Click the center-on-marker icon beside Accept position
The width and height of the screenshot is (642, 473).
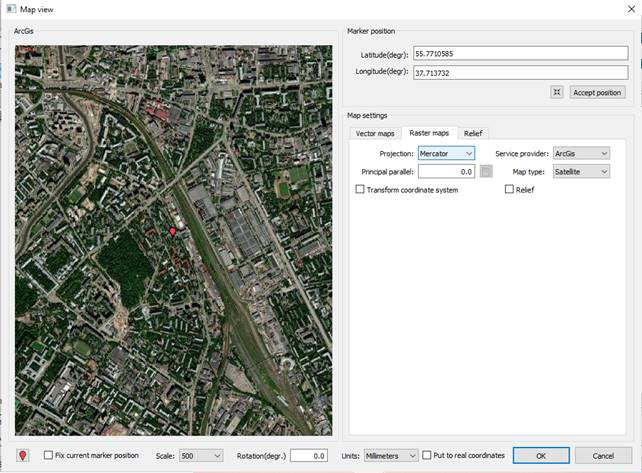point(556,92)
